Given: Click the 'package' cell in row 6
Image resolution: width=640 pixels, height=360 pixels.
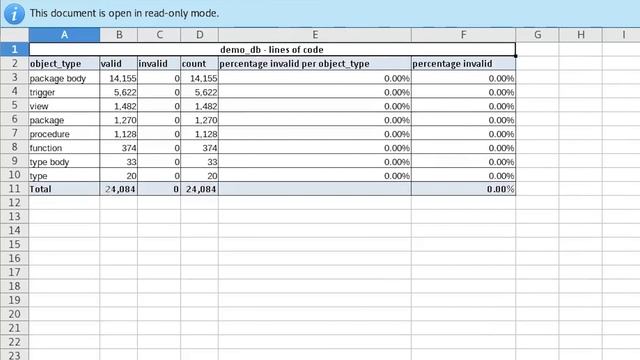Looking at the screenshot, I should [x=64, y=120].
